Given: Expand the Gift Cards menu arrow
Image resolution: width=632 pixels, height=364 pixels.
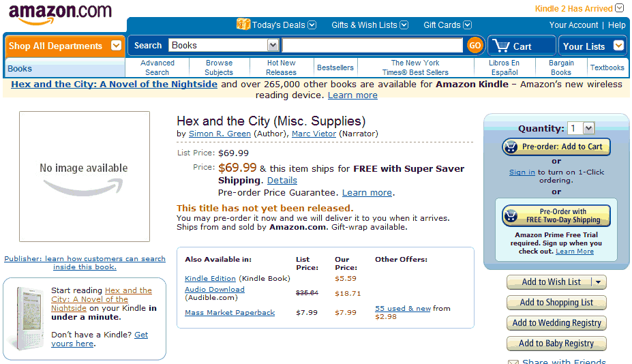Looking at the screenshot, I should coord(467,25).
